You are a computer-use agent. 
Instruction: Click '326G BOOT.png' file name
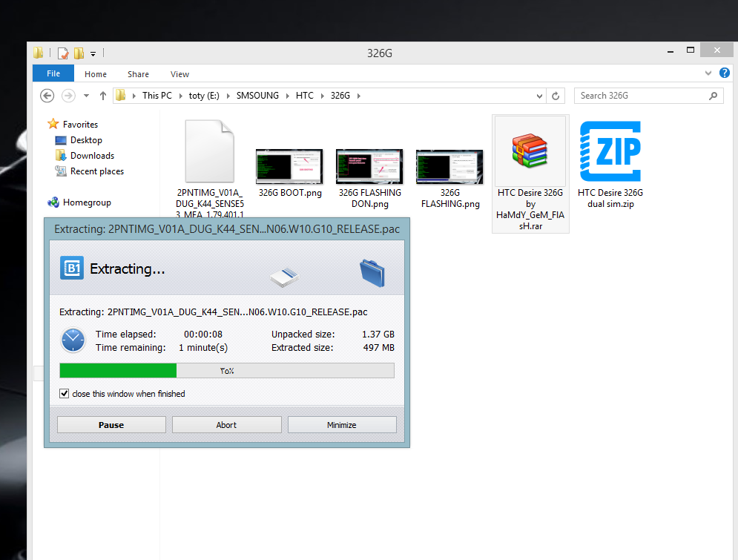point(291,192)
